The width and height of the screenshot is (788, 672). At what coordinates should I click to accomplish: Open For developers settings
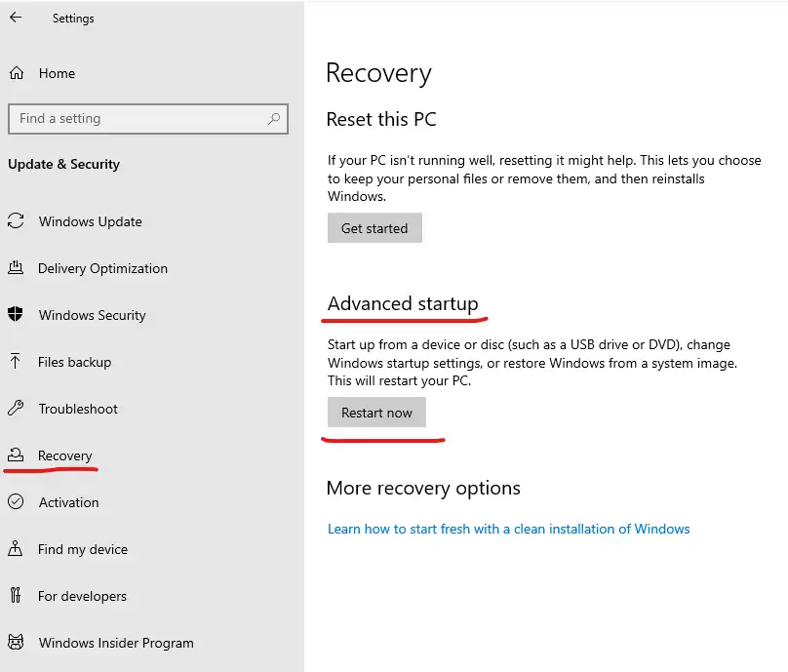pos(83,596)
